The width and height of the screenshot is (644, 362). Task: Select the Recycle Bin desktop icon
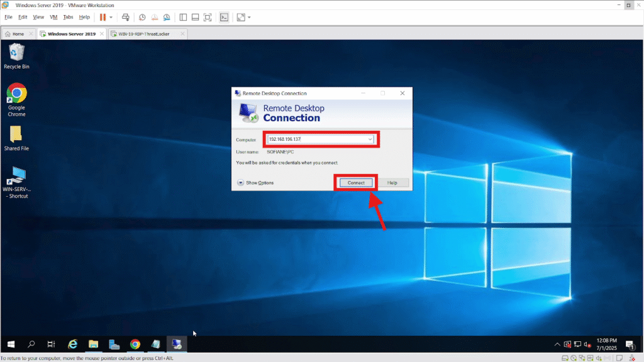(16, 57)
